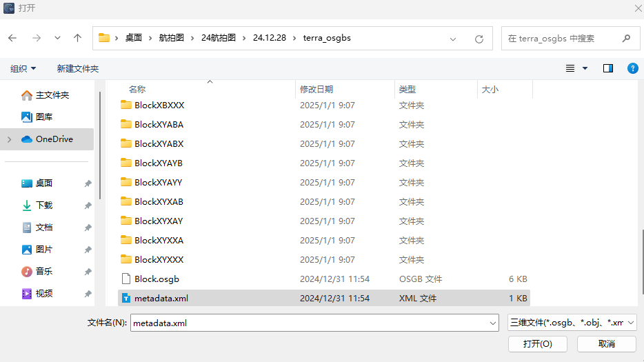Click the file list vertical scrollbar

tap(641, 262)
